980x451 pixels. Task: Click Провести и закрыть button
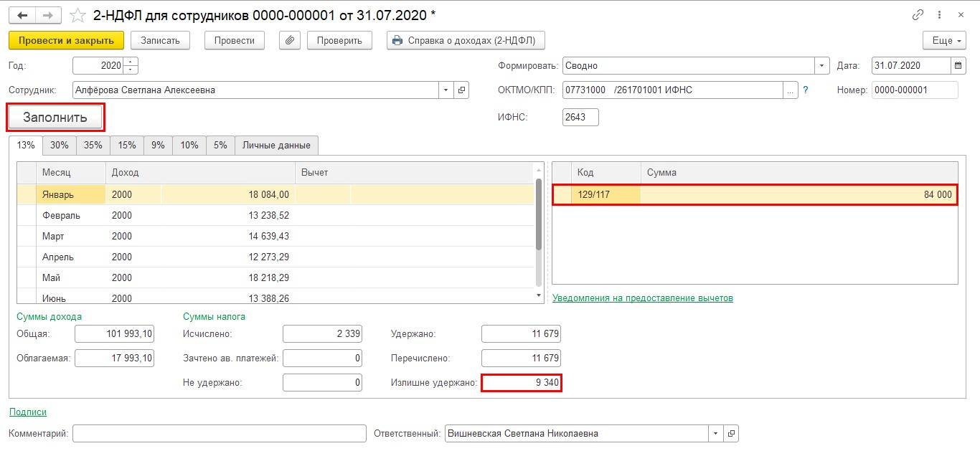66,40
